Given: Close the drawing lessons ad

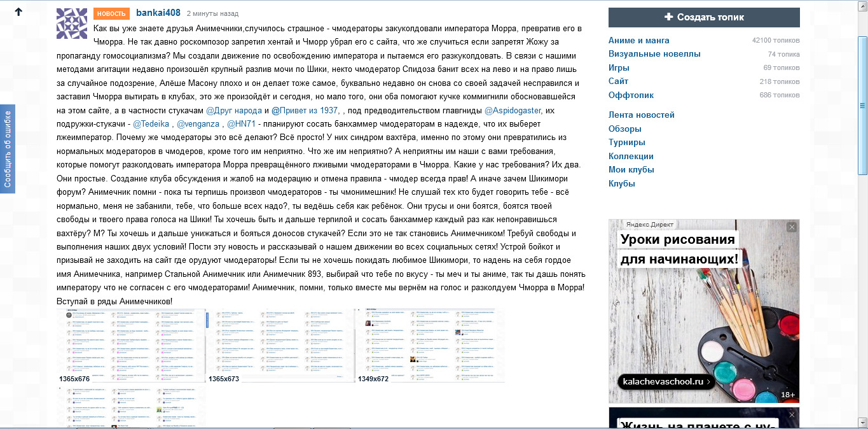Looking at the screenshot, I should (x=792, y=227).
